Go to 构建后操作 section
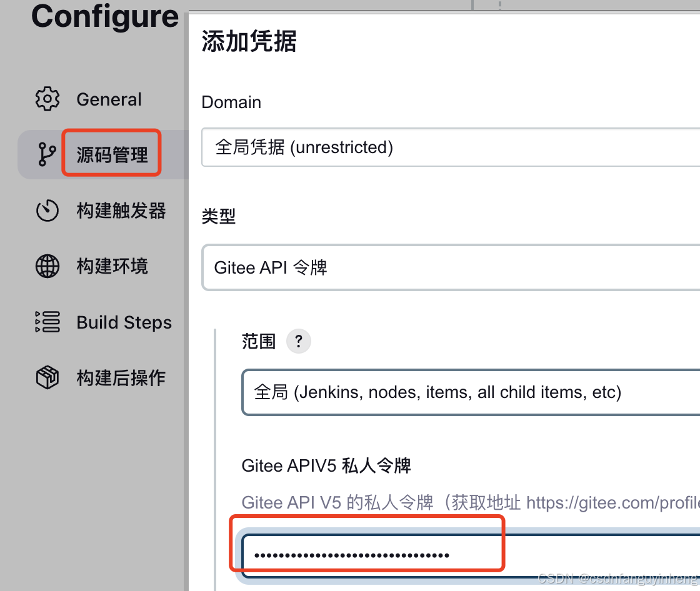Image resolution: width=700 pixels, height=591 pixels. pyautogui.click(x=121, y=378)
